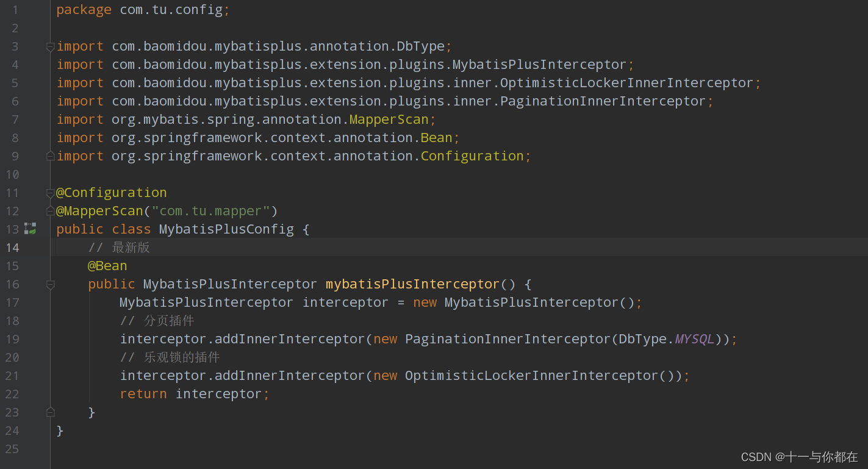The height and width of the screenshot is (469, 868).
Task: Click the "com.tu.mapper" string literal
Action: pyautogui.click(x=211, y=211)
